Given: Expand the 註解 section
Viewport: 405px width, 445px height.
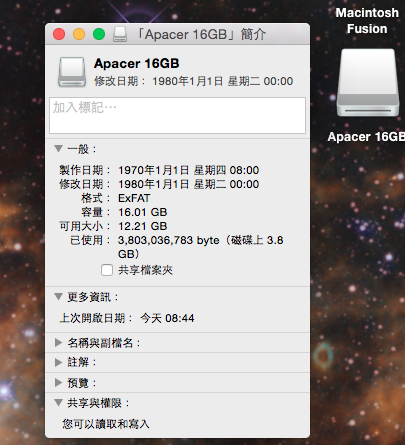Looking at the screenshot, I should tap(58, 362).
